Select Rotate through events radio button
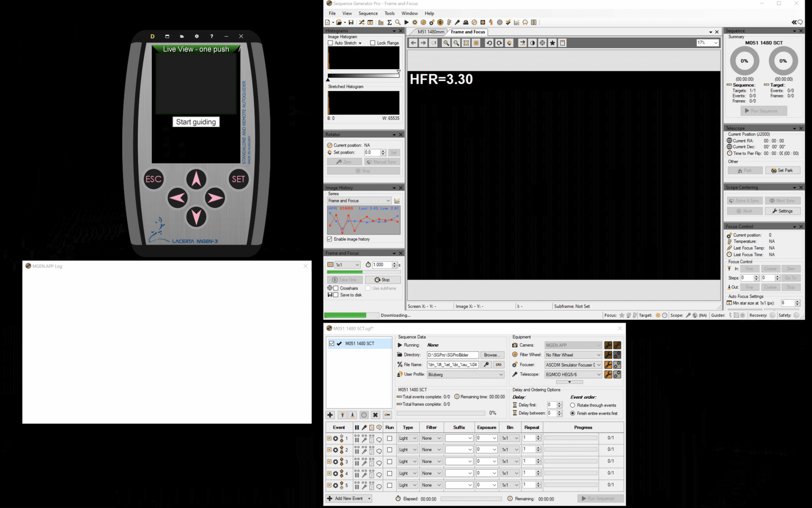This screenshot has height=508, width=812. click(573, 405)
